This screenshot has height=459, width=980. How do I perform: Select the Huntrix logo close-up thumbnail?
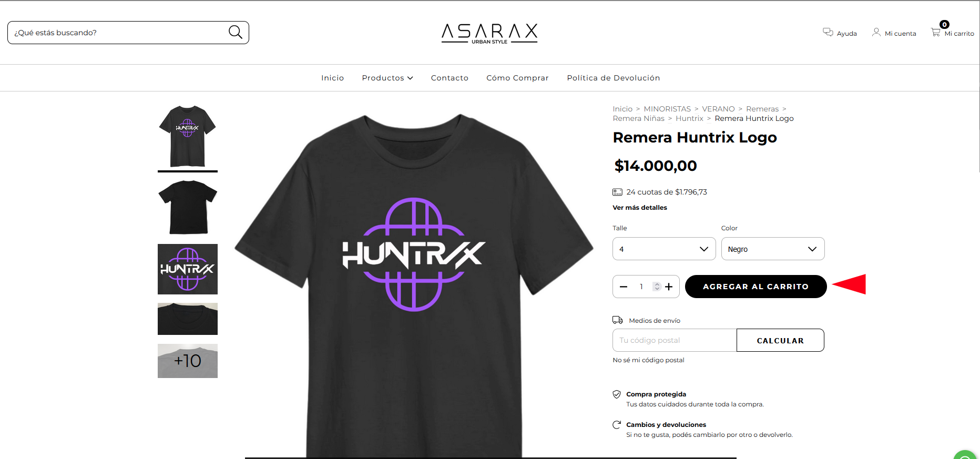(x=188, y=269)
